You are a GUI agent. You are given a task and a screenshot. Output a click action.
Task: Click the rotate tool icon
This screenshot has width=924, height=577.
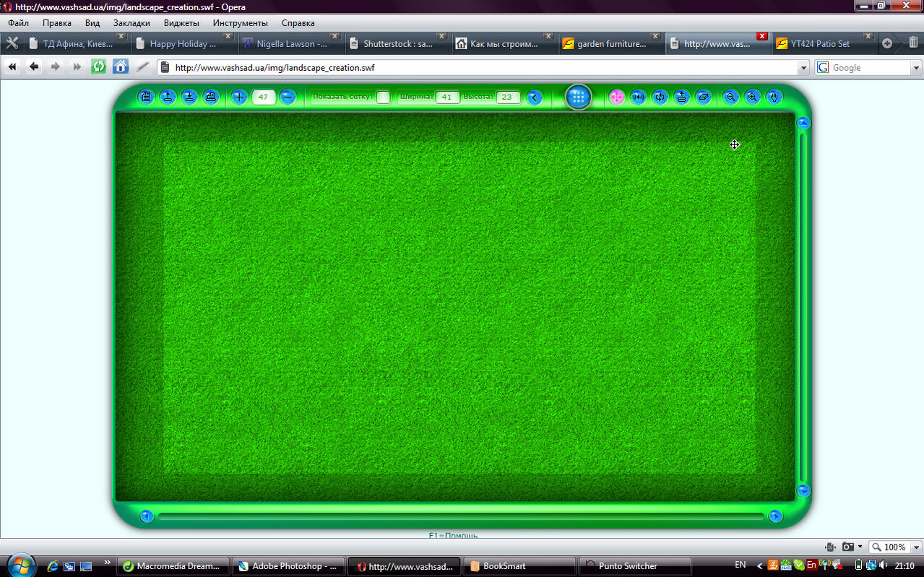pos(659,97)
